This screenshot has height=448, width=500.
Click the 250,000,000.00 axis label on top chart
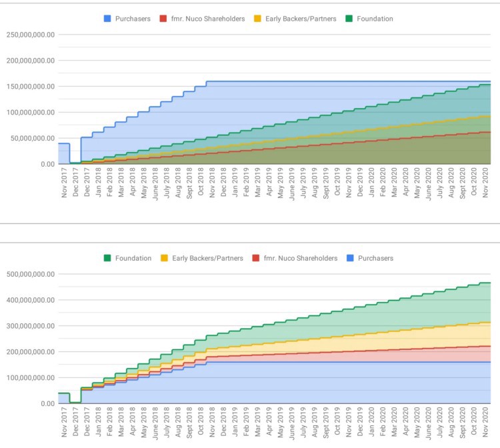point(31,35)
